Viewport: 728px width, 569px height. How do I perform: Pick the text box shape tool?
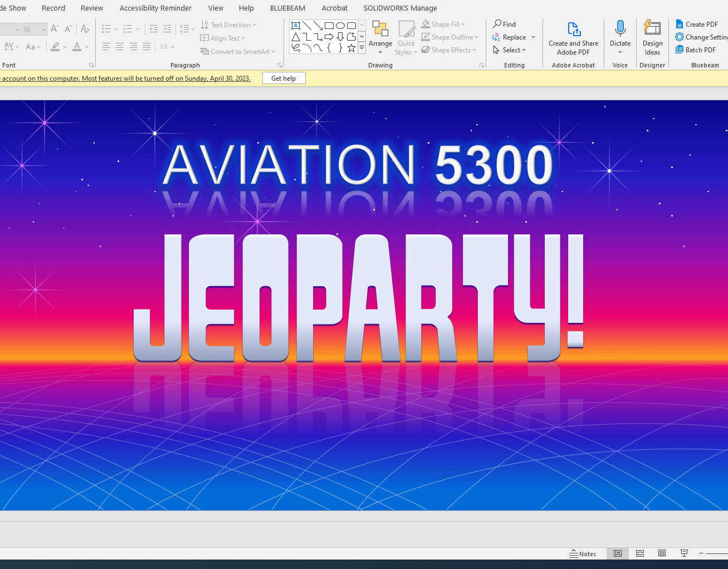(296, 26)
